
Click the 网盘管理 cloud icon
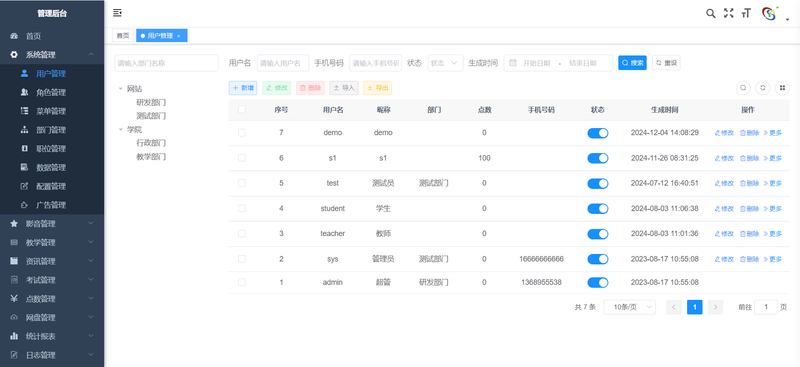(x=14, y=317)
